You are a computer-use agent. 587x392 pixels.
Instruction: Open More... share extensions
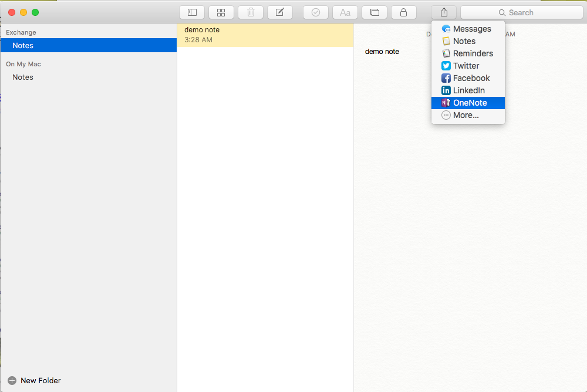click(468, 116)
